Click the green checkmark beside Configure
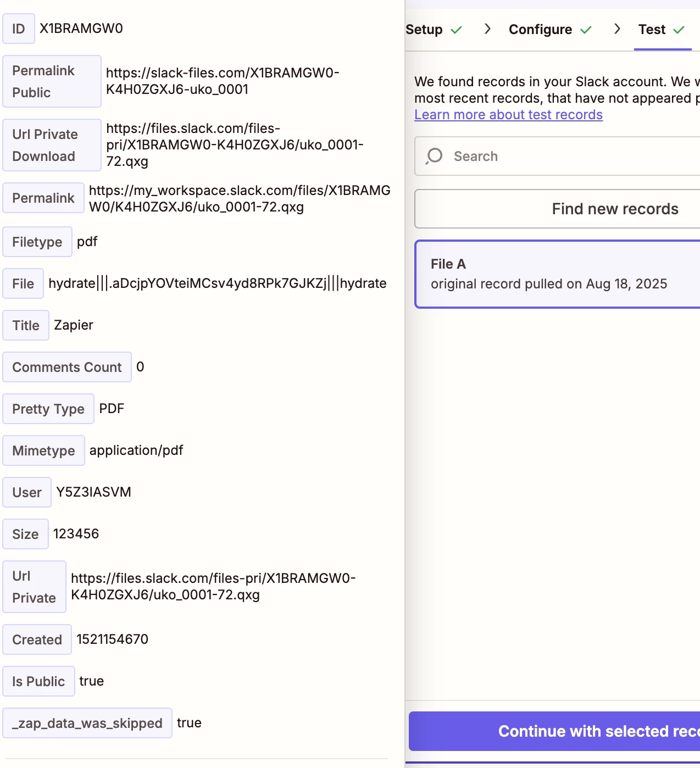The width and height of the screenshot is (700, 768). [x=586, y=30]
